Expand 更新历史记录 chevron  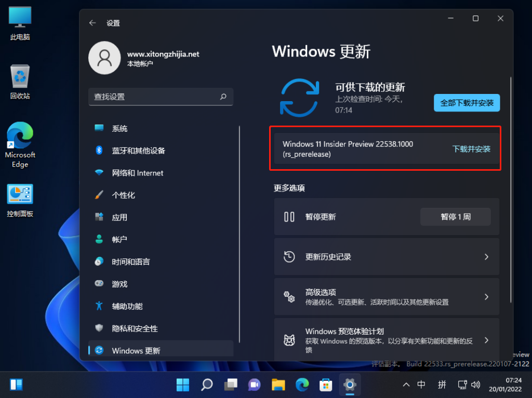[486, 257]
